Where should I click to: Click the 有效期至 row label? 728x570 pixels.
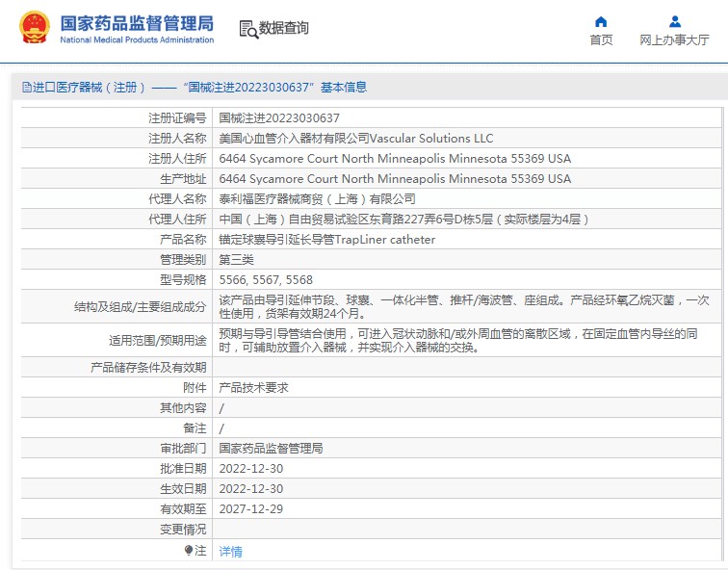[x=183, y=509]
